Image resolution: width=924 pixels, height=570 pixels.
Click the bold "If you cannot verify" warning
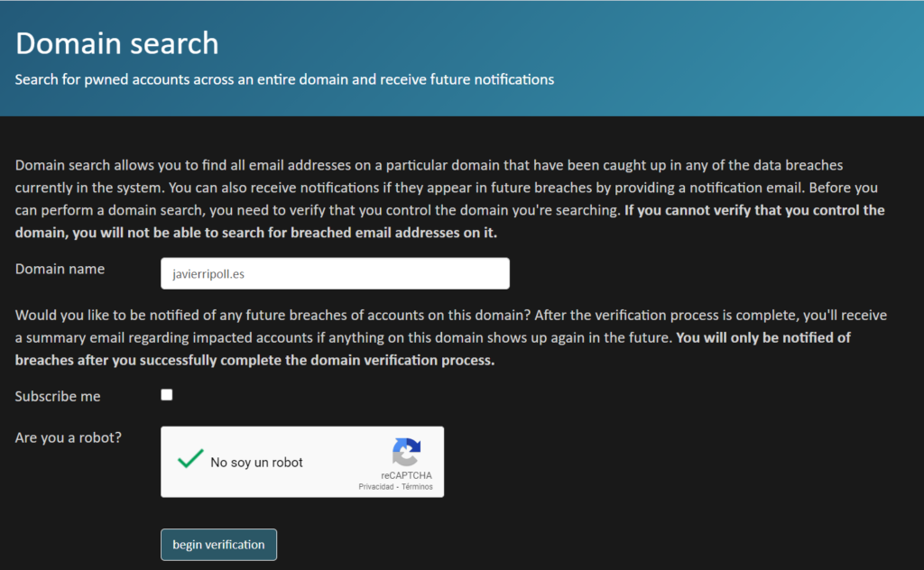pyautogui.click(x=449, y=221)
